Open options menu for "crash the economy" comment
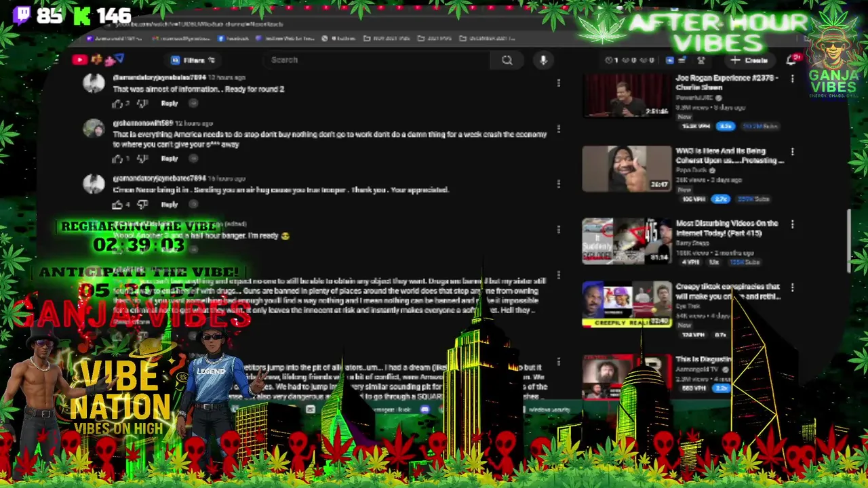 [558, 128]
